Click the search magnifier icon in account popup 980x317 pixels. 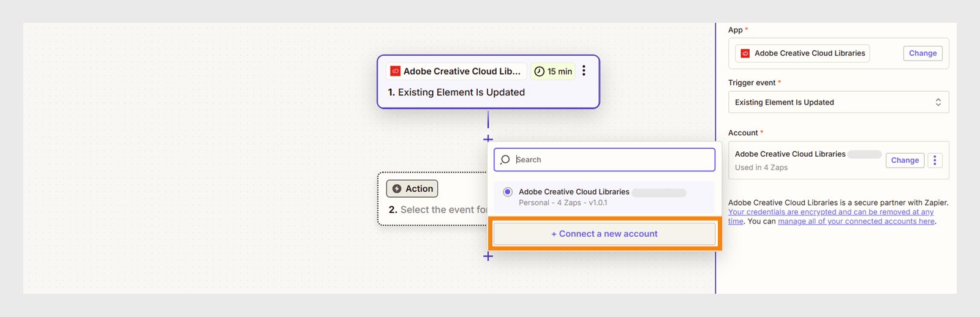(505, 160)
